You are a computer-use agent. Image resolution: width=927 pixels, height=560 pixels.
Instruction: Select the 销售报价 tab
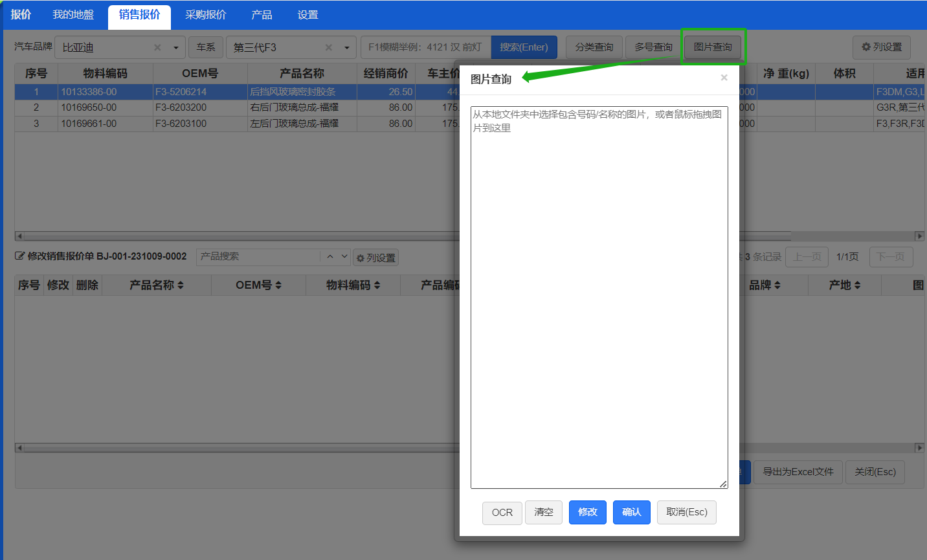[139, 16]
